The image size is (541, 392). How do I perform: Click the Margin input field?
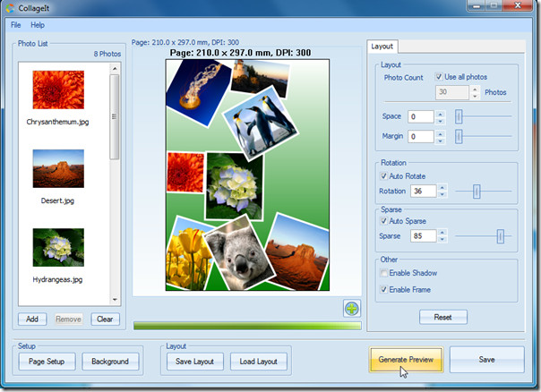[x=421, y=137]
